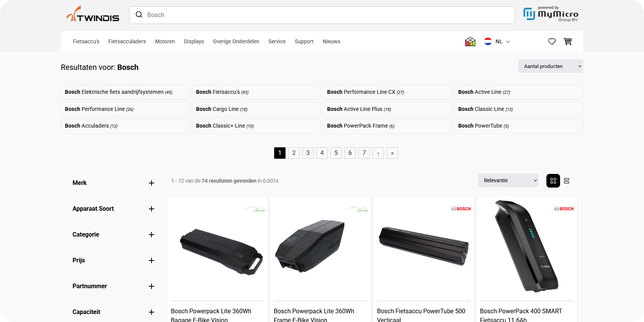644x322 pixels.
Task: Select Bosch Performance Line (26) category
Action: (x=125, y=109)
